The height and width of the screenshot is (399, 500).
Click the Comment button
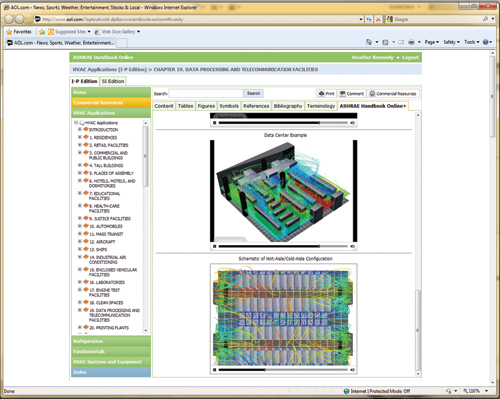352,94
